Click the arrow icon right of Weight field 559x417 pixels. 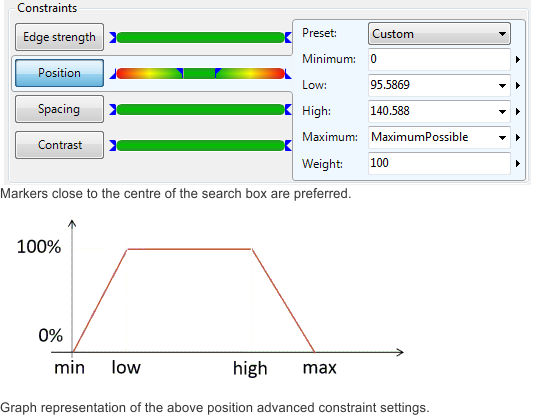click(518, 164)
